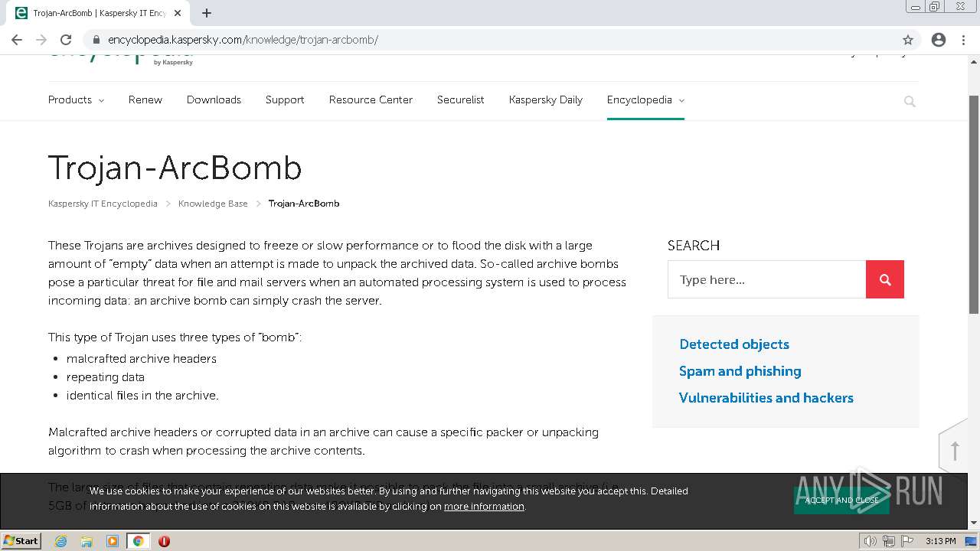
Task: Click the SEARCH sidebar heading
Action: tap(694, 246)
